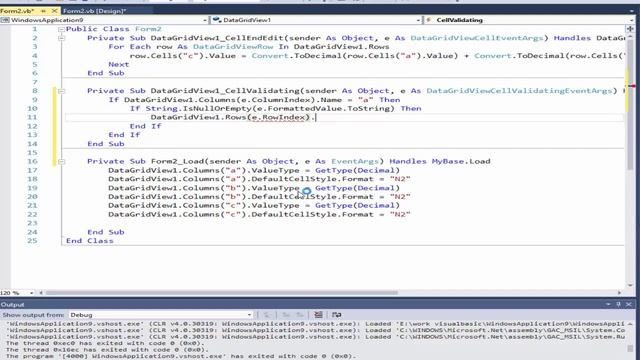640x360 pixels.
Task: Click Columns("c").ValueType on line 21
Action: [x=241, y=206]
